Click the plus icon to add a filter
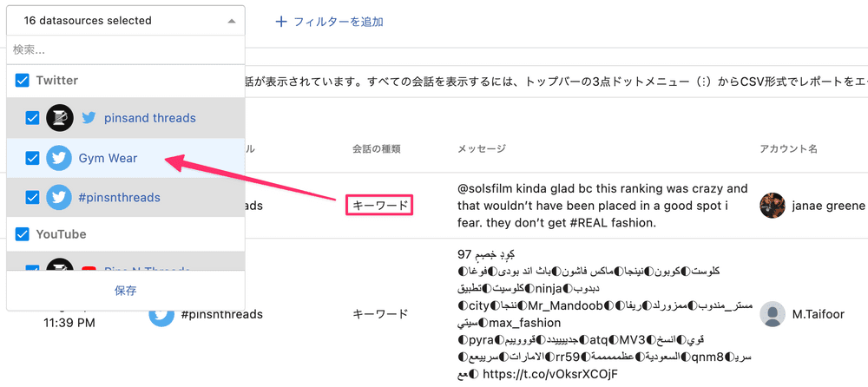Image resolution: width=868 pixels, height=387 pixels. (x=280, y=22)
